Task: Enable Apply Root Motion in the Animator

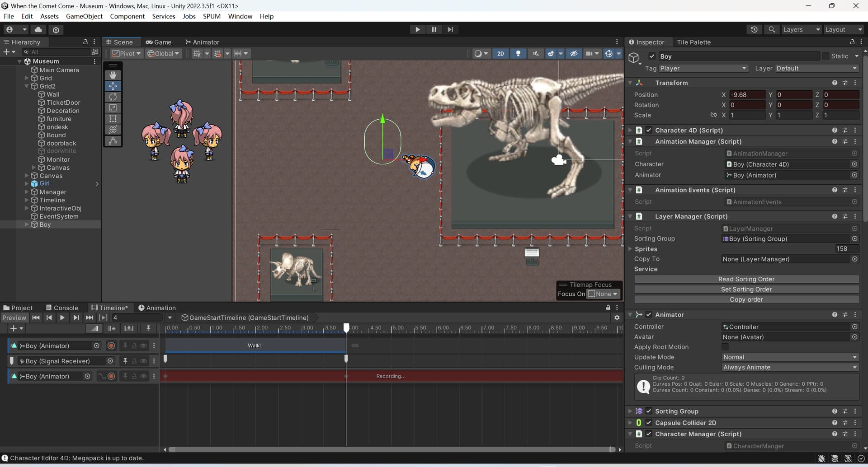Action: tap(725, 347)
